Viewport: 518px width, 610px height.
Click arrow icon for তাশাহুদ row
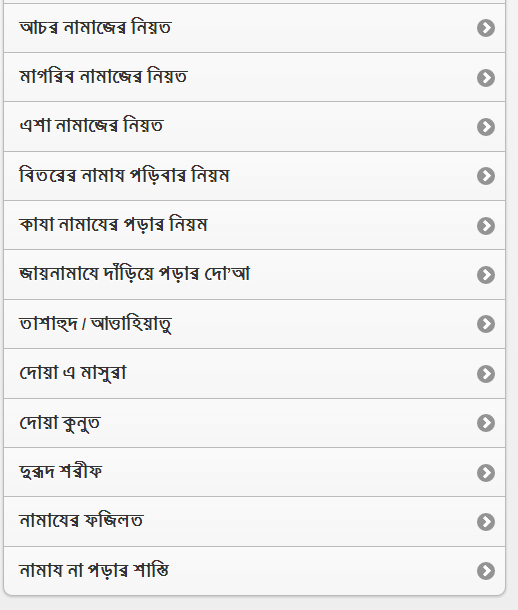coord(486,324)
